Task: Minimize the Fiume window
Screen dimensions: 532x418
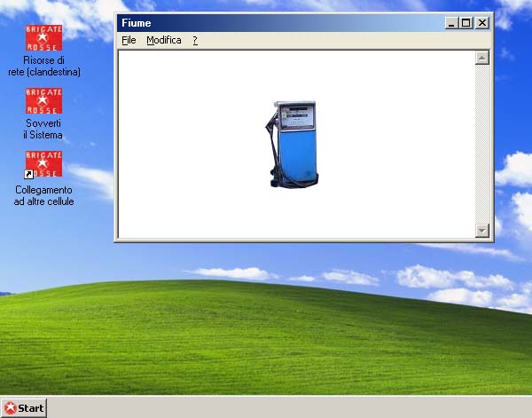Action: pyautogui.click(x=451, y=23)
